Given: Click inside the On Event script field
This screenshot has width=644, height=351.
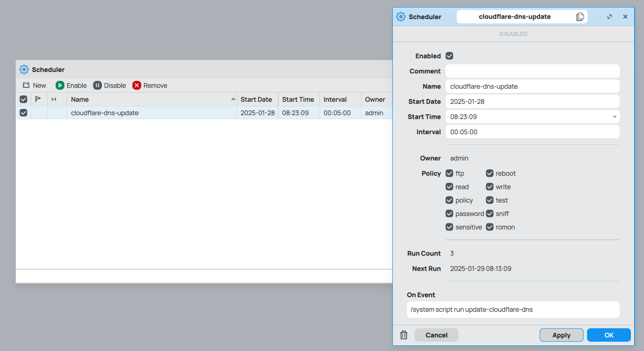Looking at the screenshot, I should [513, 309].
